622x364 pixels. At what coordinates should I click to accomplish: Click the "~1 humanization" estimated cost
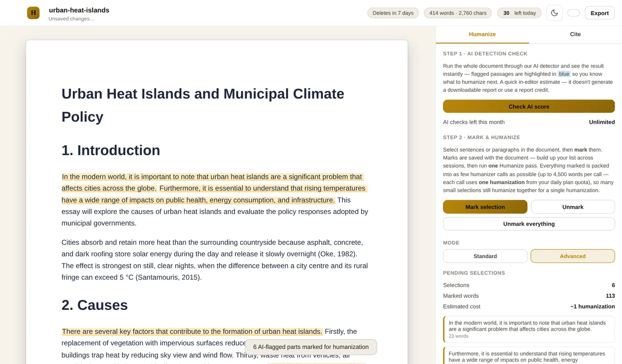coord(592,306)
